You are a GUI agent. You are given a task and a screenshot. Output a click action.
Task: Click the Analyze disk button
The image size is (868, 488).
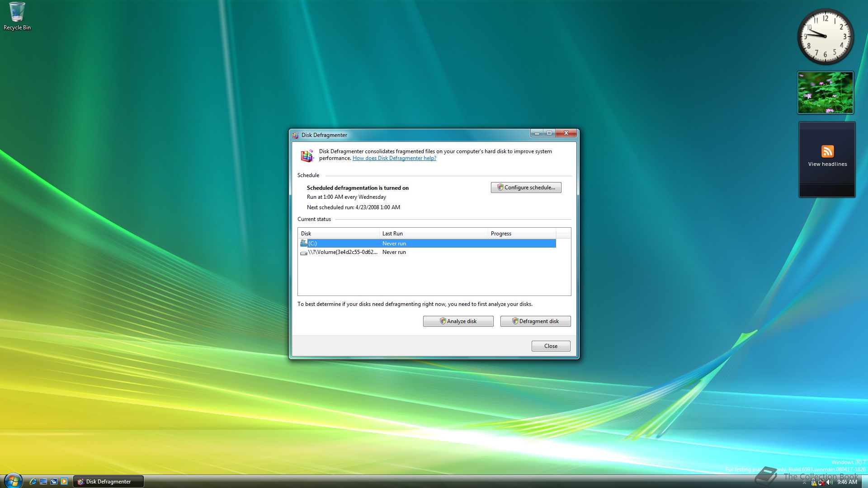pos(458,321)
